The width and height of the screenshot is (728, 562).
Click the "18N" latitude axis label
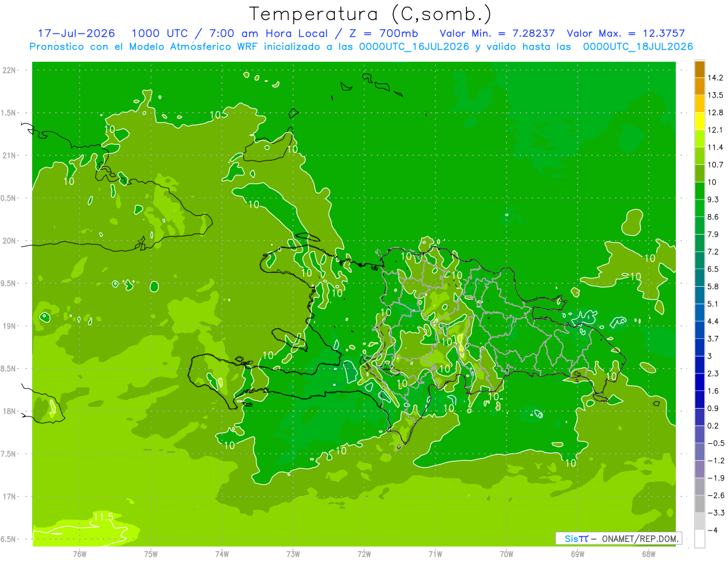click(x=10, y=411)
